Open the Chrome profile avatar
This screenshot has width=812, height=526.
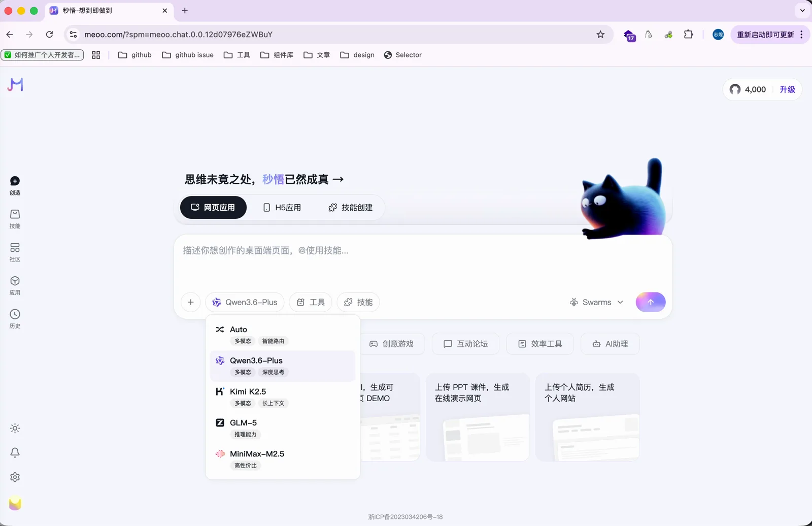pyautogui.click(x=718, y=35)
